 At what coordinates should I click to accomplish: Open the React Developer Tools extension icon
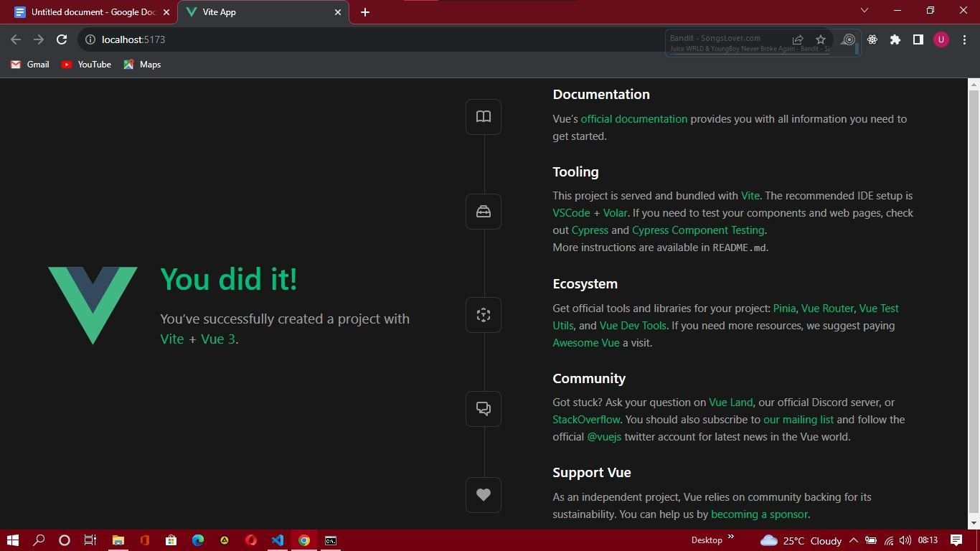[x=872, y=39]
